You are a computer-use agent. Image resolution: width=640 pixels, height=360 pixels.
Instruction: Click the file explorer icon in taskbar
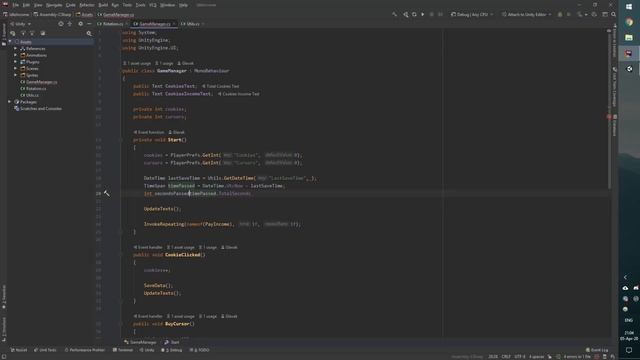tap(629, 38)
